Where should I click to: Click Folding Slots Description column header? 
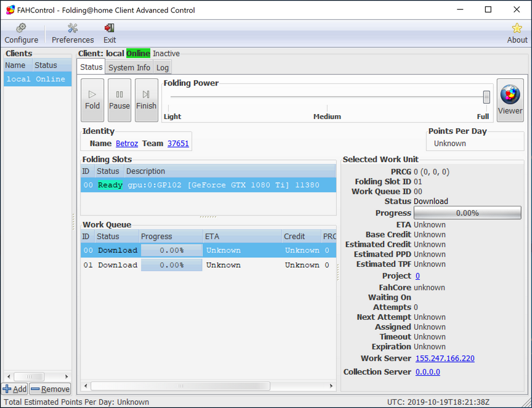(x=230, y=171)
